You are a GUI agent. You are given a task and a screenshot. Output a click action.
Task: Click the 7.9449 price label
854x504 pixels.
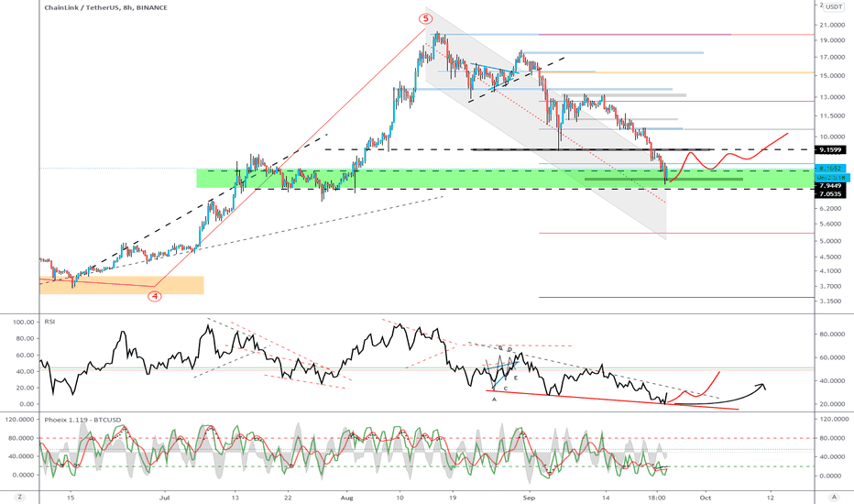coord(830,186)
